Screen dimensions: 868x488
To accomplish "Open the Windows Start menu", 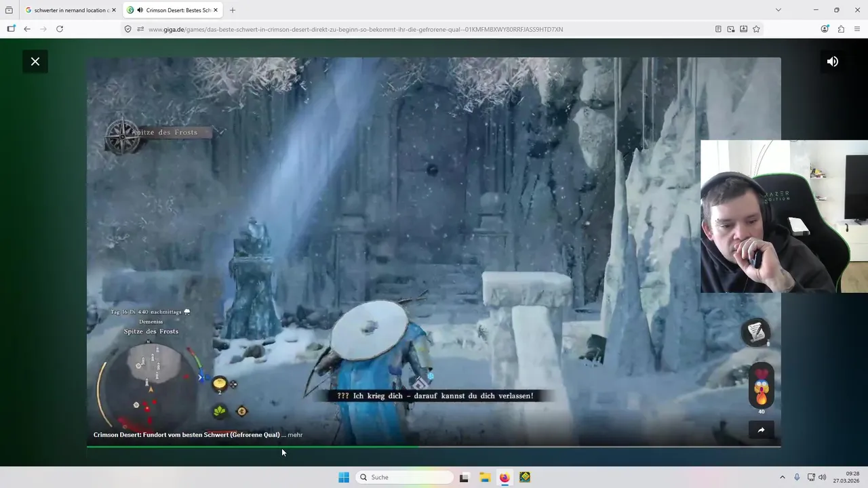I will click(344, 477).
